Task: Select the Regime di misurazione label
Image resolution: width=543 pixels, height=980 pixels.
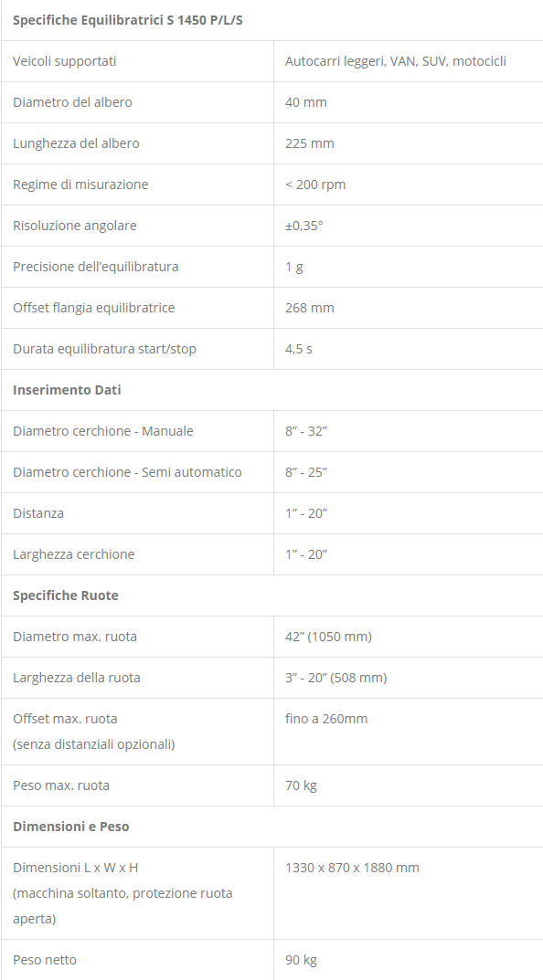Action: (x=80, y=184)
